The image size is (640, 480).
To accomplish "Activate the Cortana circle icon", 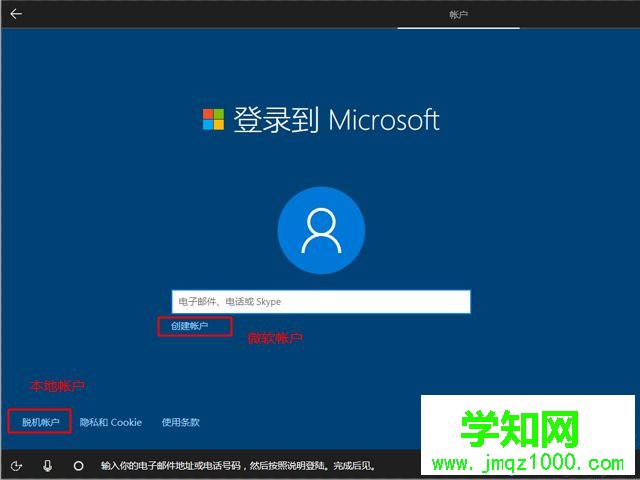I will point(78,465).
